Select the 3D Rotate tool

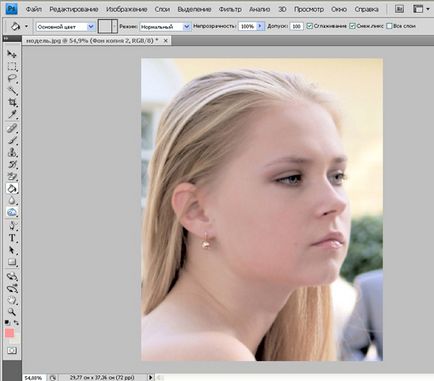tap(12, 276)
